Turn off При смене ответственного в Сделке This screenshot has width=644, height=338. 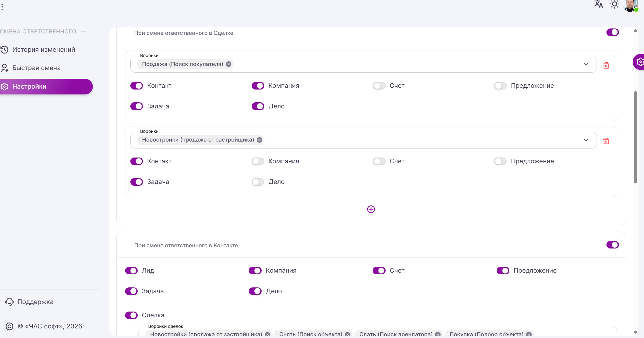(x=612, y=32)
